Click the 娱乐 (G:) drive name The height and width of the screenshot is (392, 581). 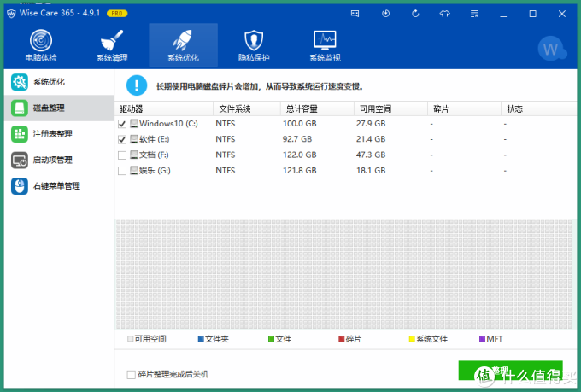point(155,171)
